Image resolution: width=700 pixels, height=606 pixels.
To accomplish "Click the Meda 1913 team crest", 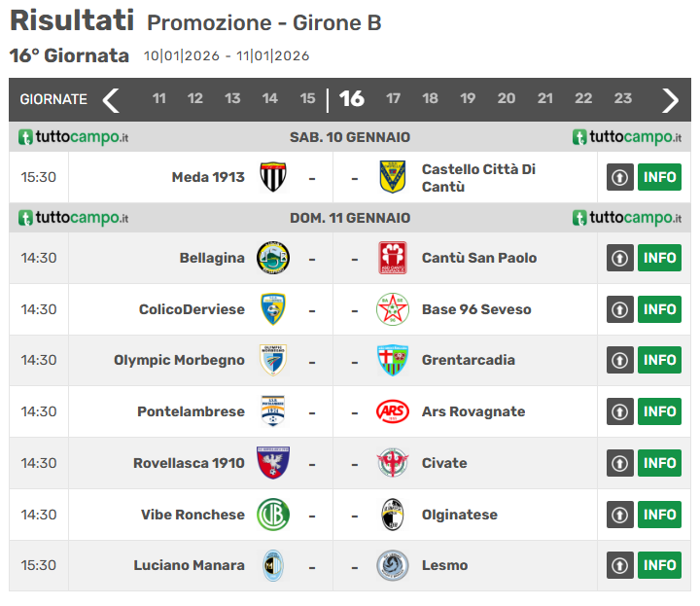I will pos(272,177).
